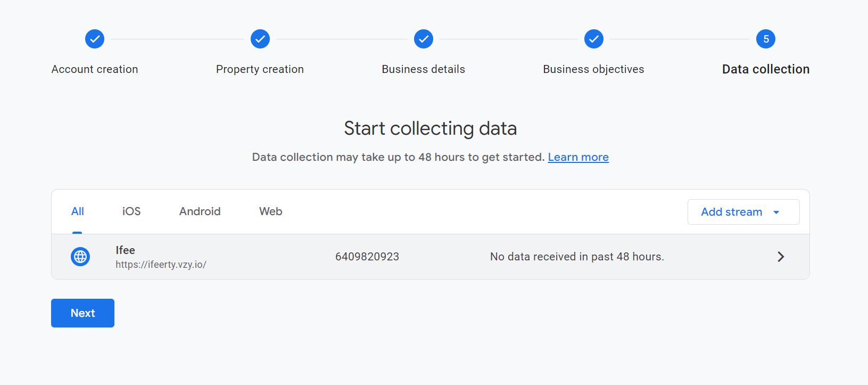This screenshot has height=385, width=868.
Task: Click the Add stream dropdown arrow
Action: [x=776, y=212]
